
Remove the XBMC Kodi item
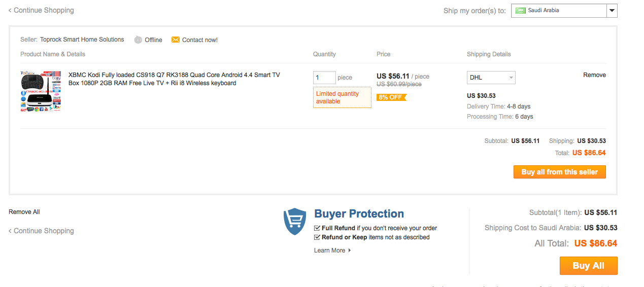(x=594, y=75)
